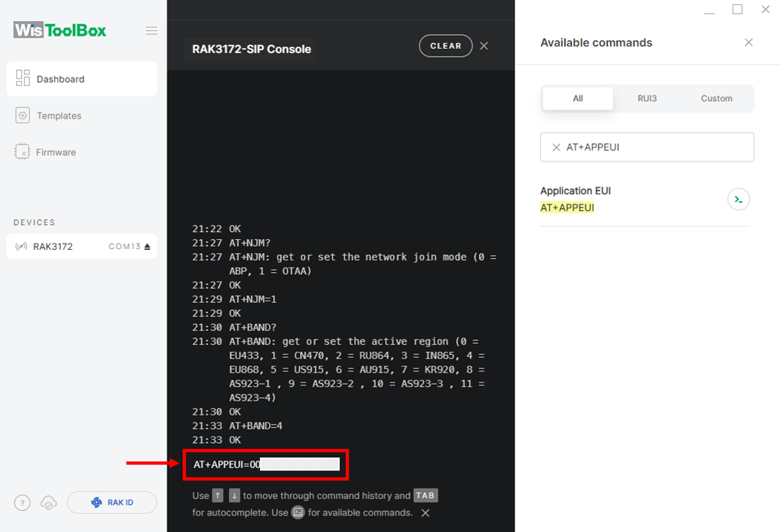Image resolution: width=783 pixels, height=532 pixels.
Task: Close the WisToolBox window
Action: pos(766,9)
